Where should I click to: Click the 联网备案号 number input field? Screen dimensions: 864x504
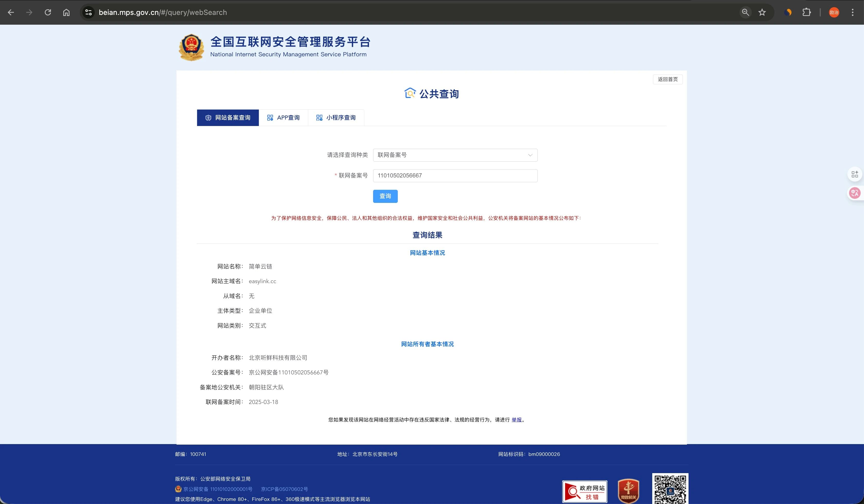(455, 175)
